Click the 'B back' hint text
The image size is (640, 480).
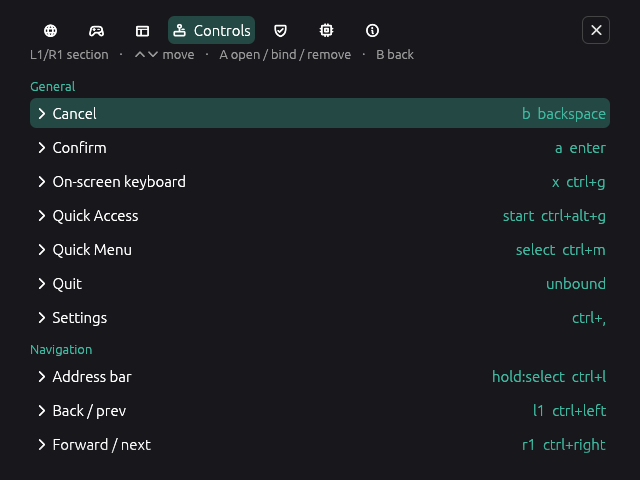click(395, 55)
